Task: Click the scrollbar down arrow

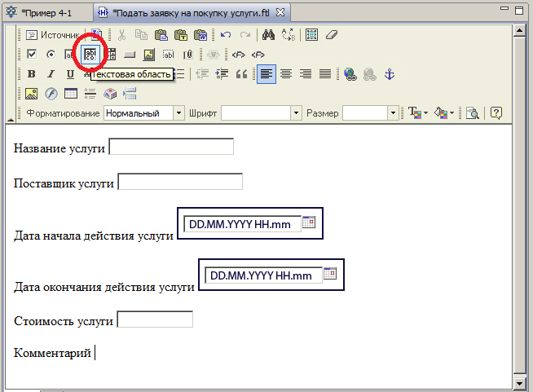Action: click(x=519, y=384)
